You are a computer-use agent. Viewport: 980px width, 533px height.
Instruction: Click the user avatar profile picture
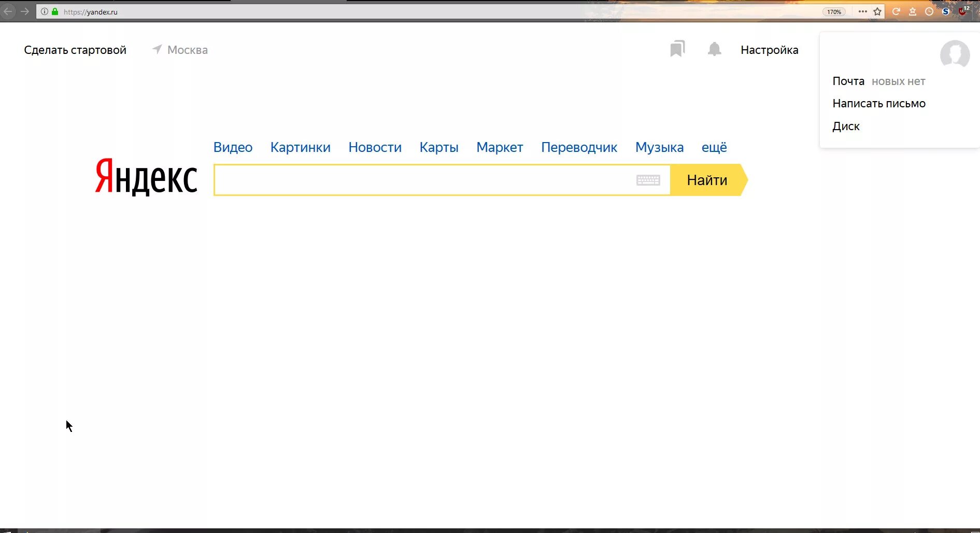point(955,54)
